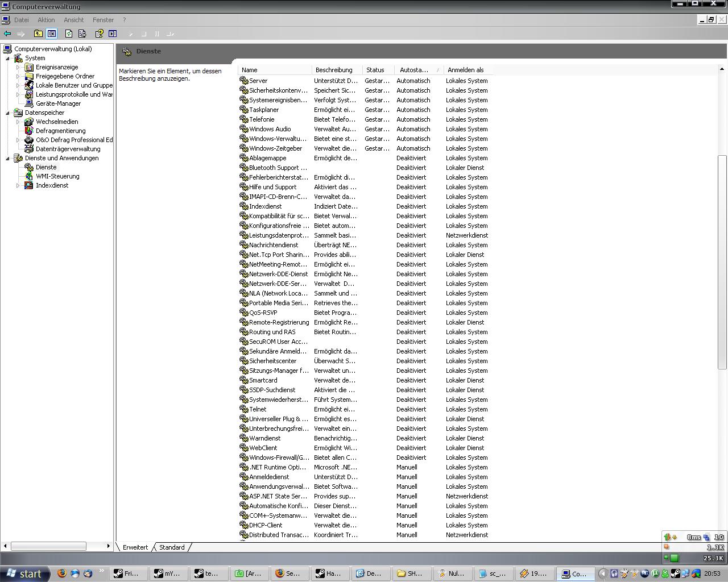
Task: Select the Bluetooth Support service icon
Action: point(244,168)
